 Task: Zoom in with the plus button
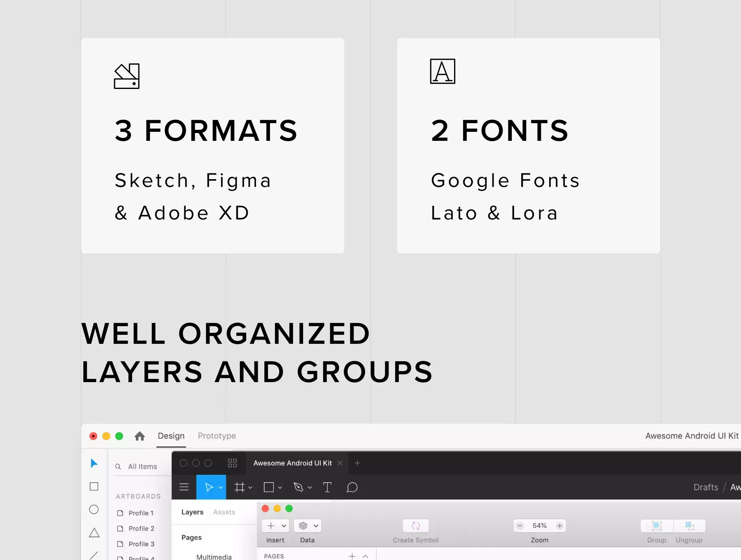click(x=559, y=526)
